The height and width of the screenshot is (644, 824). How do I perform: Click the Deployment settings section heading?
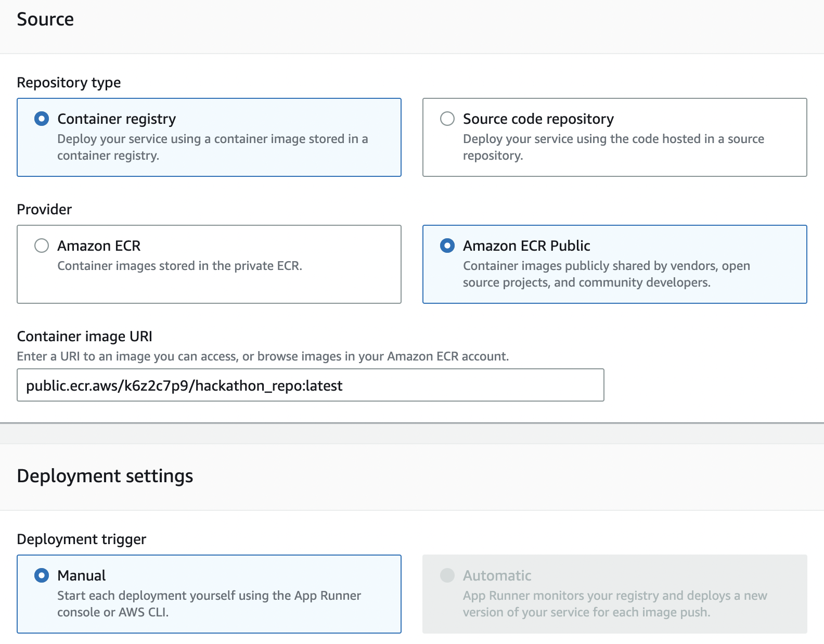105,476
